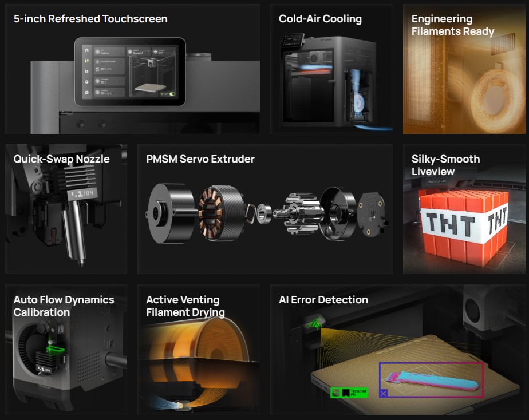Tap the bottom chat-bubble icon on touchscreen sidebar
Viewport: 529px width, 420px height.
[86, 93]
